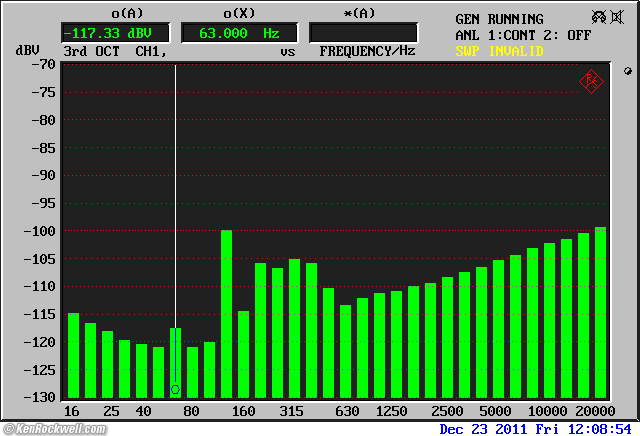Viewport: 640px width, 436px height.
Task: Click the ANL 1:CONT 2: OFF status
Action: click(x=521, y=35)
